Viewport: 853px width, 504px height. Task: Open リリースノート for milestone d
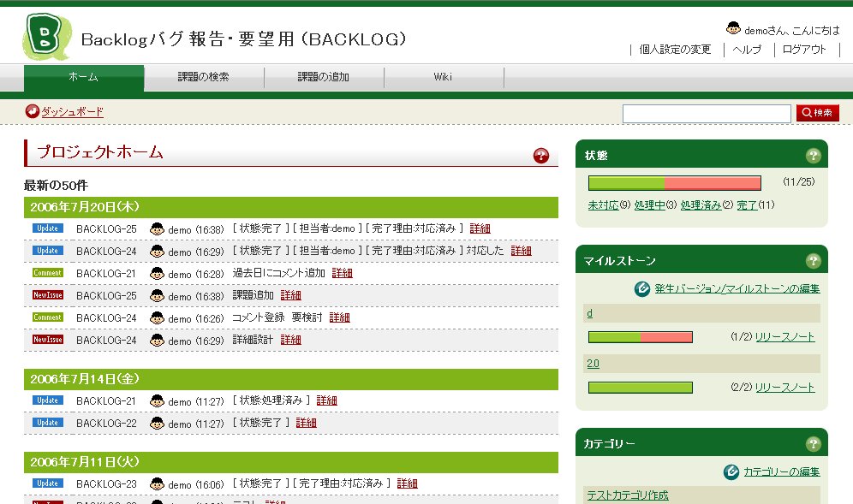(785, 337)
